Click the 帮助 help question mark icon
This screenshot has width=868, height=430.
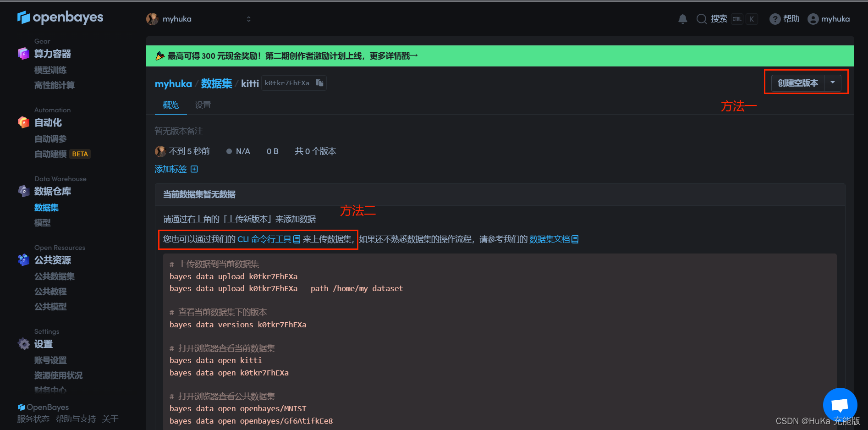pos(775,19)
